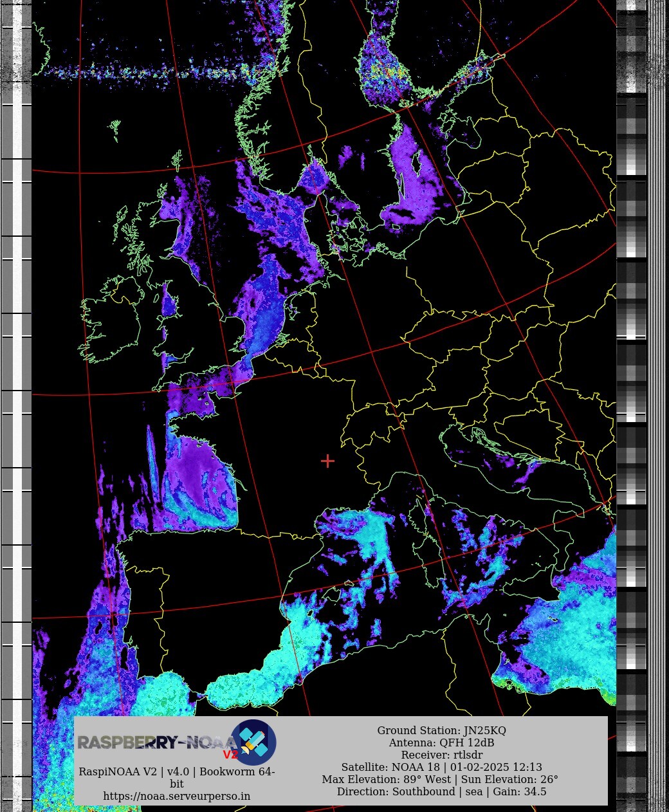This screenshot has height=812, width=669.
Task: Select the Ground Station: JN25KQ text
Action: click(441, 730)
